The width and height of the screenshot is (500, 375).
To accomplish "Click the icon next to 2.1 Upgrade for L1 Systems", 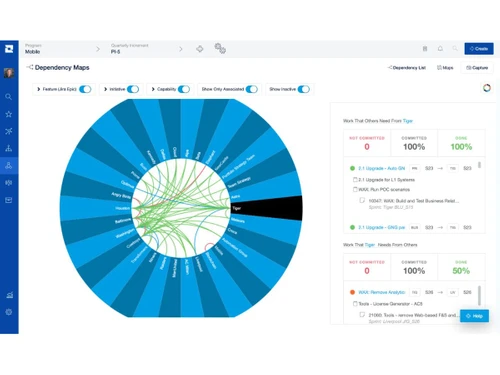I will click(x=355, y=180).
